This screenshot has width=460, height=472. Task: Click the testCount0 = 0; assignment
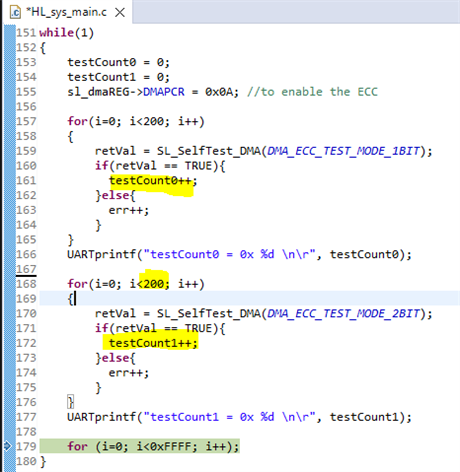point(118,62)
